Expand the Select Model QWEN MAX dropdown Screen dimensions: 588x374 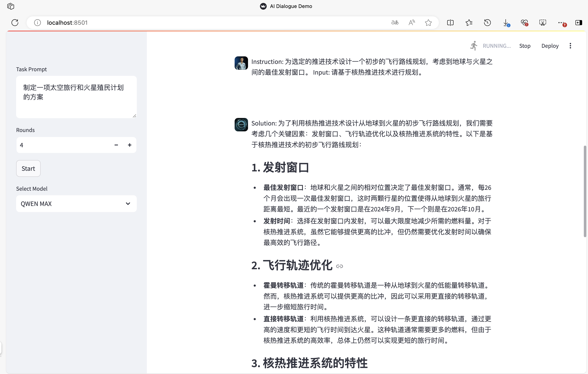(x=76, y=204)
